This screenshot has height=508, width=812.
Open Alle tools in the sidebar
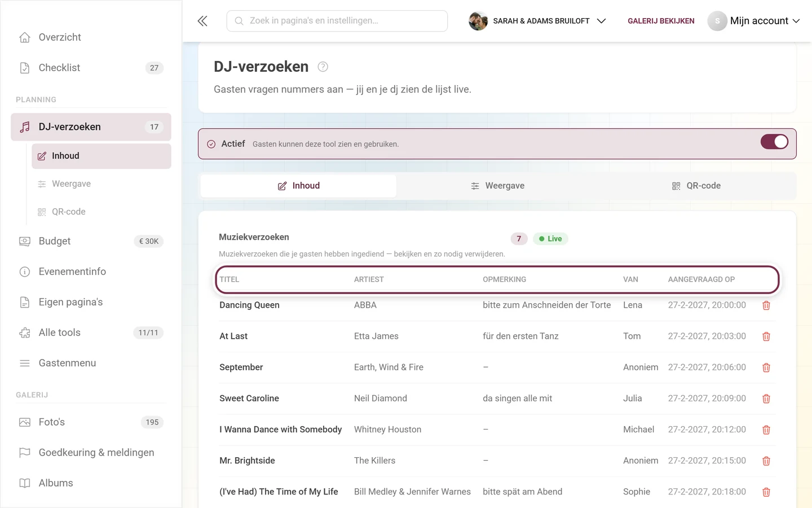[91, 332]
